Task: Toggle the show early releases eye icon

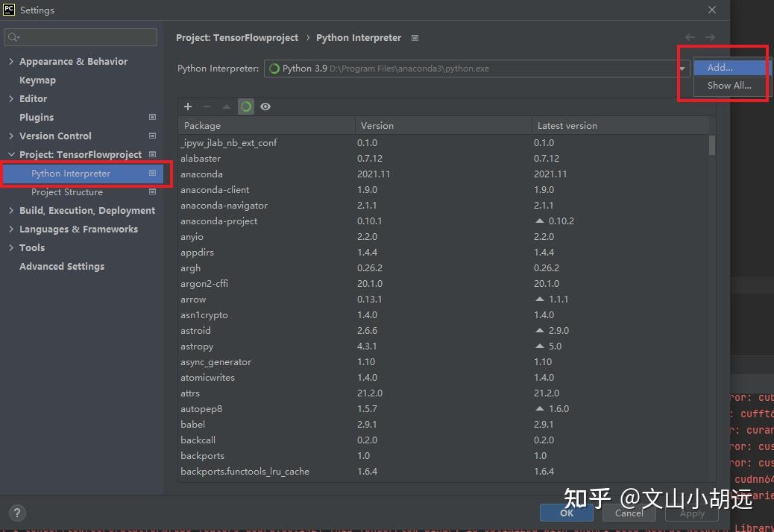Action: point(265,107)
